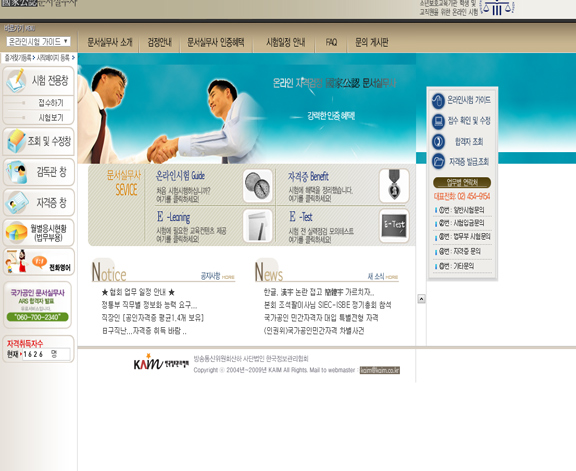576x471 pixels.
Task: Click the 감독관 창 icon
Action: point(17,172)
